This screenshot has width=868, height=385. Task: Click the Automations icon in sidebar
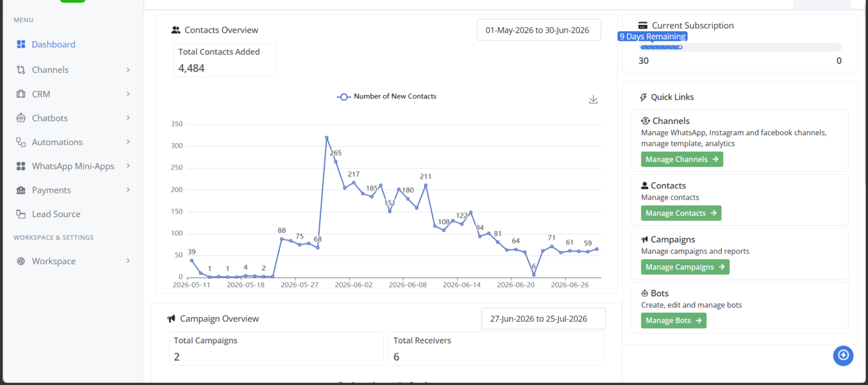pyautogui.click(x=21, y=142)
